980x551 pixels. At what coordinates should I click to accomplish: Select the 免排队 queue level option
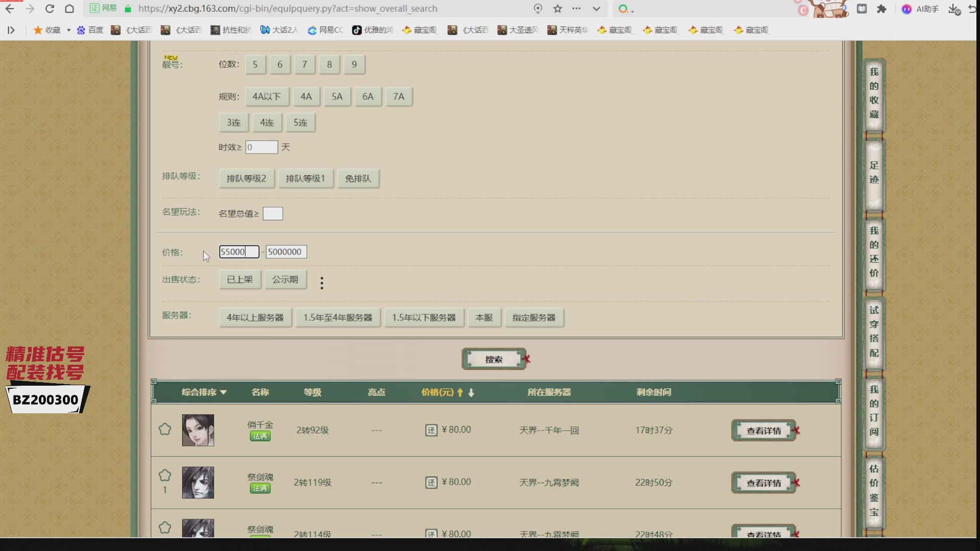click(x=358, y=179)
